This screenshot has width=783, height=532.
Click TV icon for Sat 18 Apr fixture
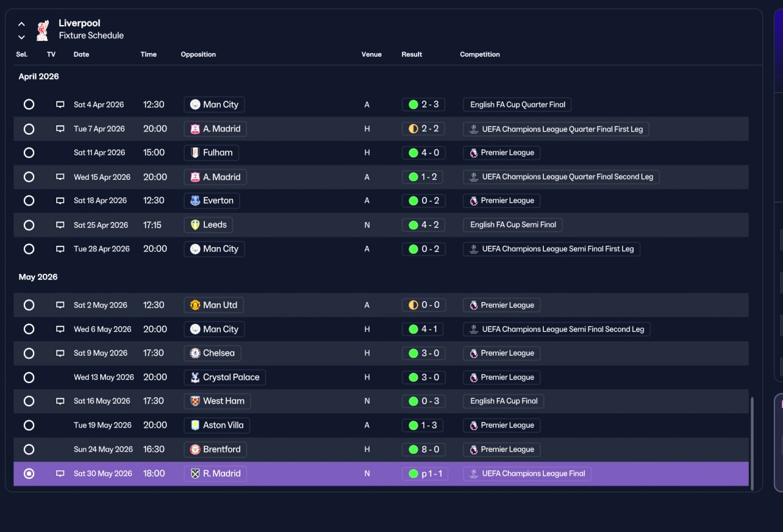click(x=60, y=201)
